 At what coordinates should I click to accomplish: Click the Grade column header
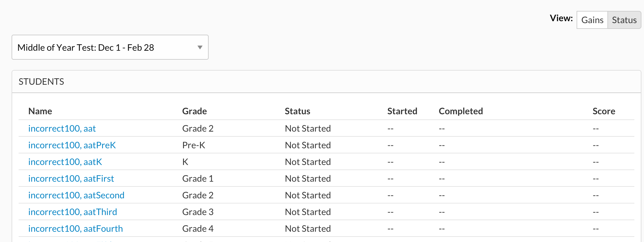tap(195, 111)
